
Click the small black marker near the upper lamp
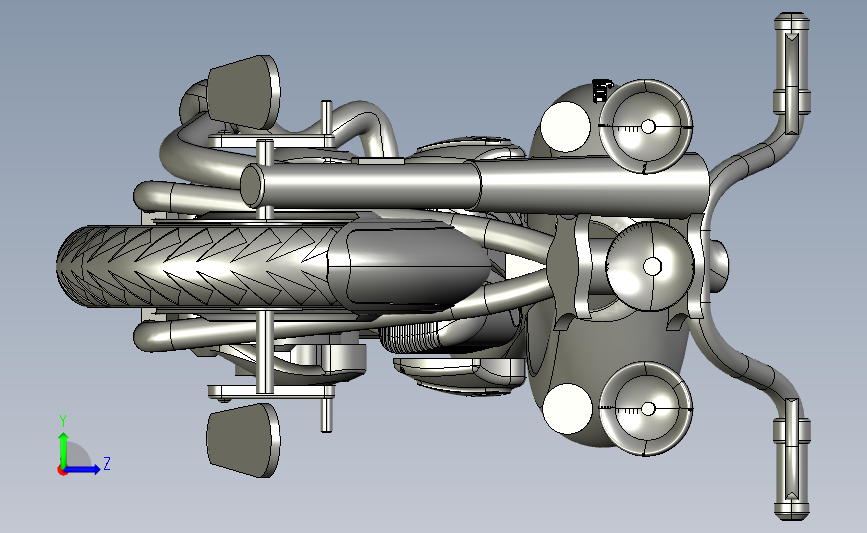click(602, 91)
